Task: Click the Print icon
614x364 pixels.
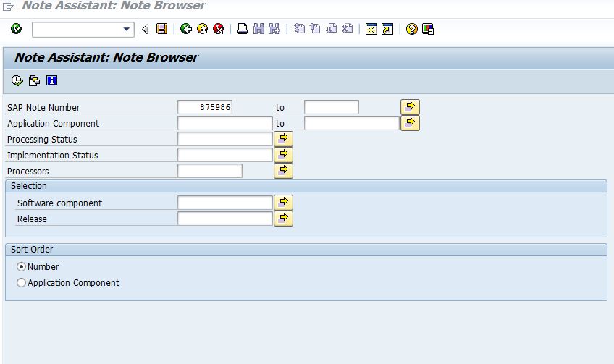Action: pyautogui.click(x=243, y=29)
